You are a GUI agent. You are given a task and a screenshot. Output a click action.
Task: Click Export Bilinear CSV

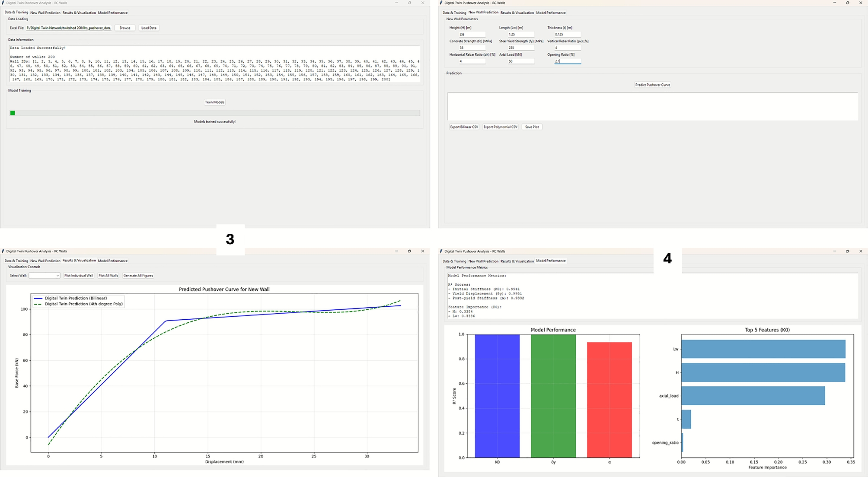464,127
